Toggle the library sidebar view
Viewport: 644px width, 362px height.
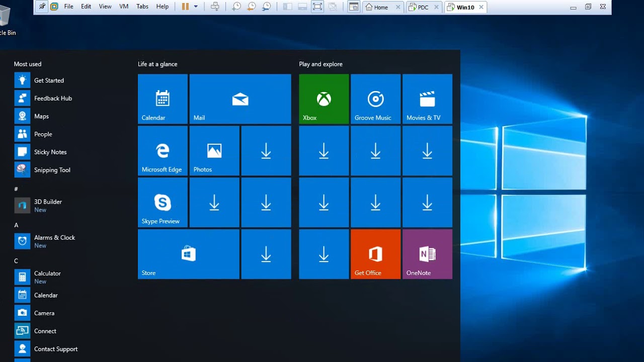(287, 7)
